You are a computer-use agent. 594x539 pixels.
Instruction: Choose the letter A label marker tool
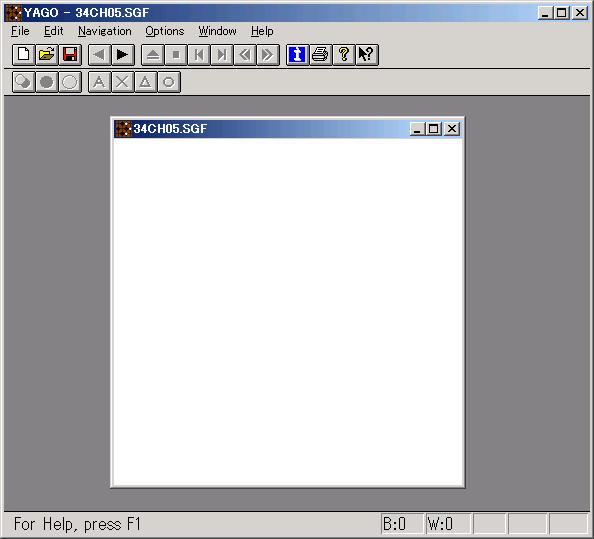point(100,82)
